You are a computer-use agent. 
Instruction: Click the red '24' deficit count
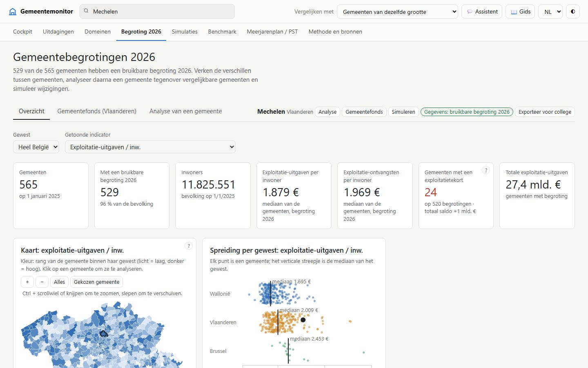click(431, 192)
